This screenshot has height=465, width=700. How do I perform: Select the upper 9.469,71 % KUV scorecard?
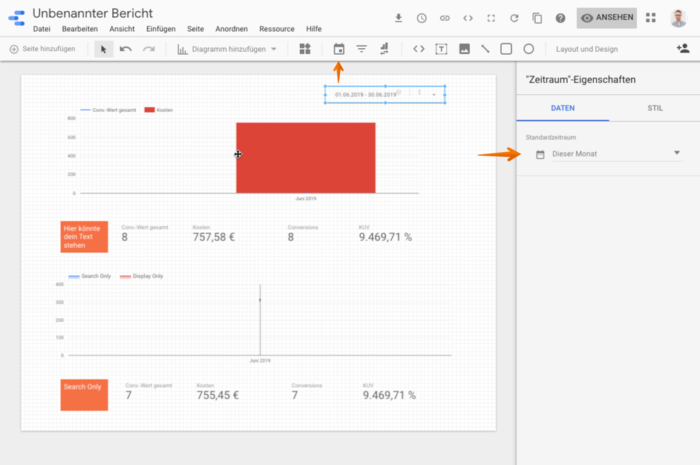(x=385, y=234)
